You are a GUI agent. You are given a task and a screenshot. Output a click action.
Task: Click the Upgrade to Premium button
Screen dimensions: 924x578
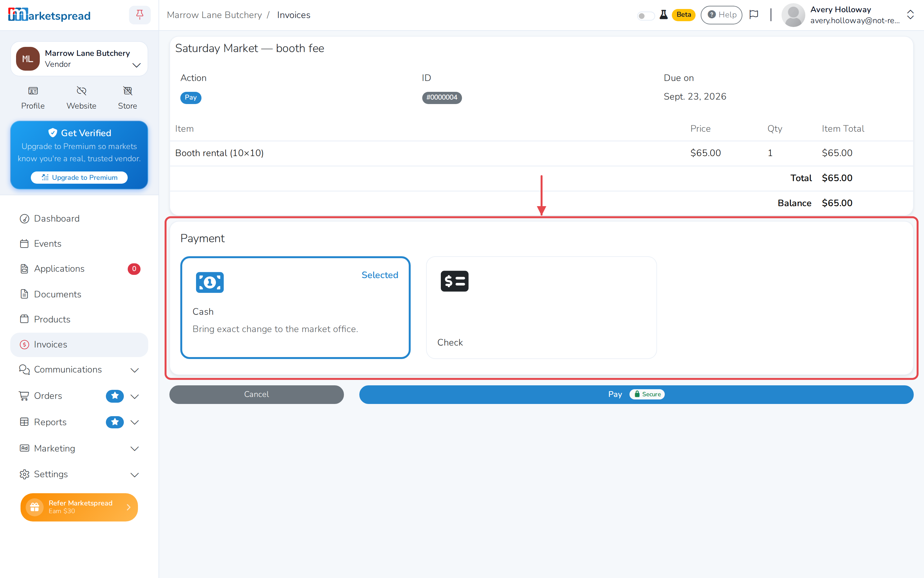[x=79, y=177]
